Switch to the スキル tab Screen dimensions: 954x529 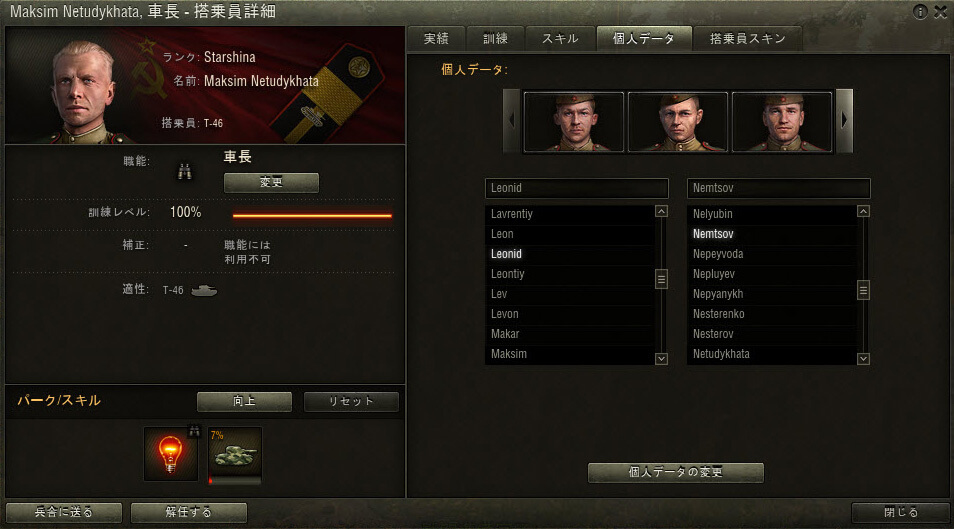tap(560, 39)
